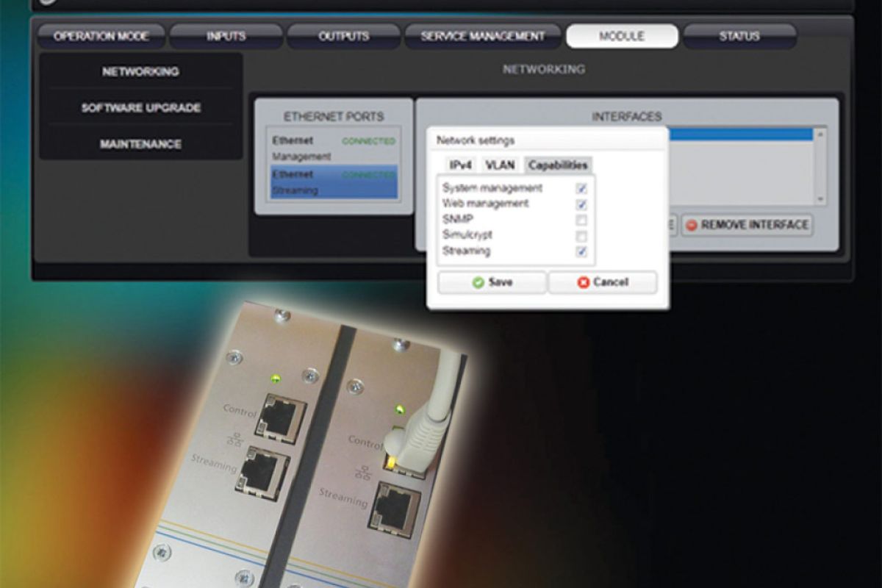Select SOFTWARE UPGRADE in the sidebar
882x588 pixels.
click(x=140, y=108)
